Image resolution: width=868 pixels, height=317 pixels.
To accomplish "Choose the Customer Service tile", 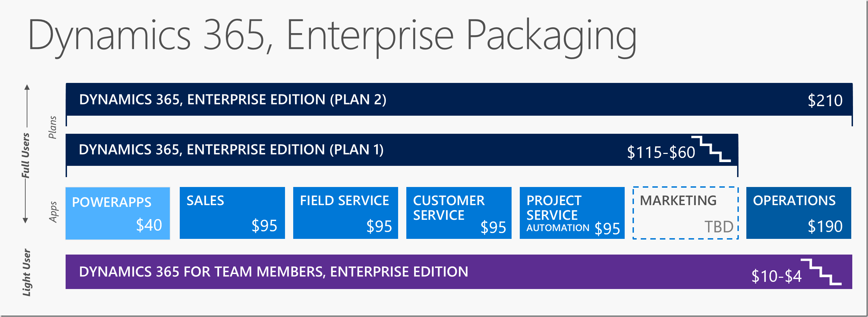I will [x=459, y=213].
